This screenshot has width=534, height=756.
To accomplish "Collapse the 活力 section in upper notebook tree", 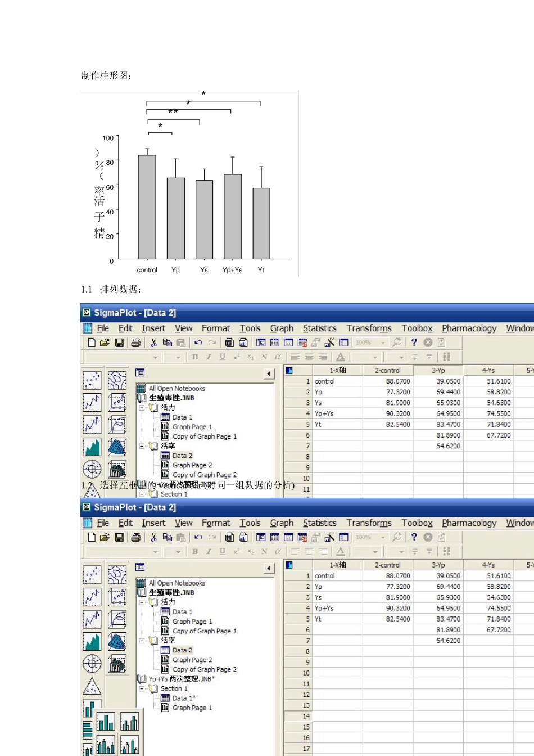I will pyautogui.click(x=142, y=407).
